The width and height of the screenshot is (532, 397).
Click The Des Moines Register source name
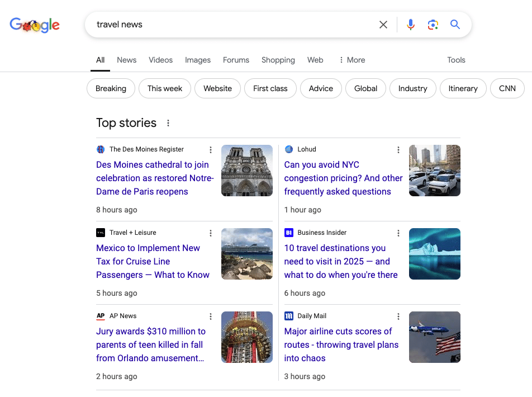tap(146, 149)
